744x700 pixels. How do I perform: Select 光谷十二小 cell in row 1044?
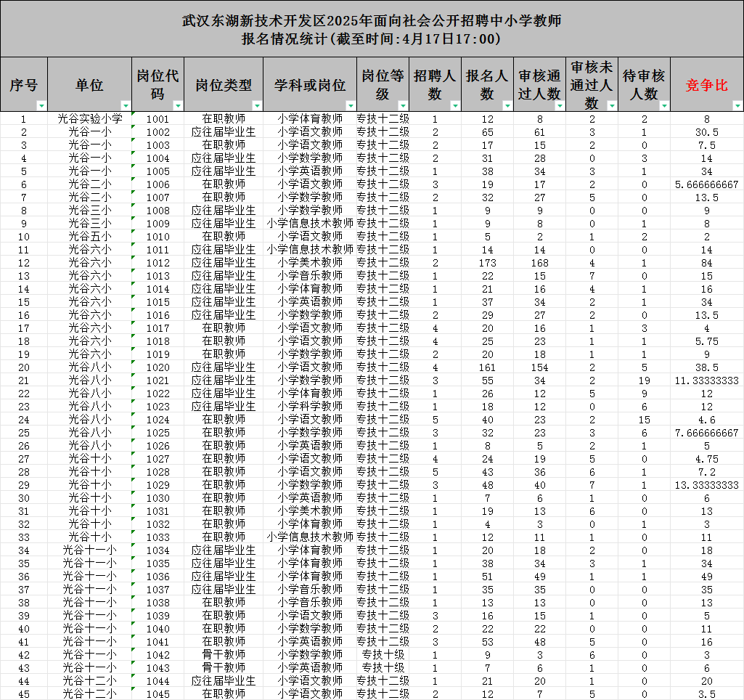coord(90,680)
